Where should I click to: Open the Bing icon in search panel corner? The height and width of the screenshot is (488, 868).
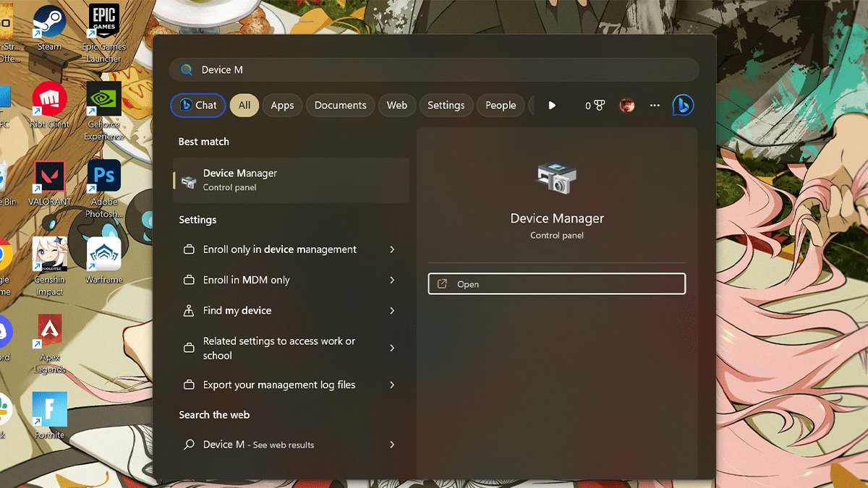point(682,105)
